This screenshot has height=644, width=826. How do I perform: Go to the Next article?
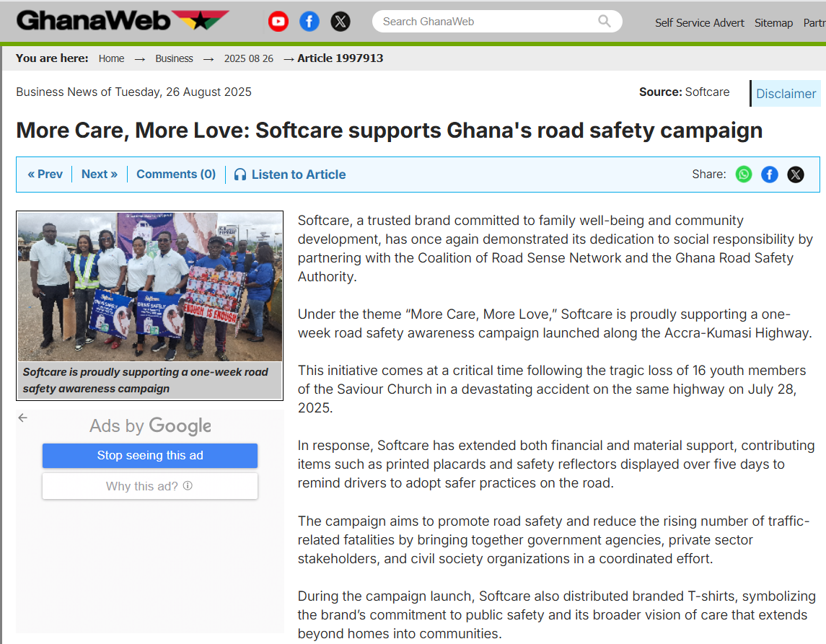click(x=100, y=175)
